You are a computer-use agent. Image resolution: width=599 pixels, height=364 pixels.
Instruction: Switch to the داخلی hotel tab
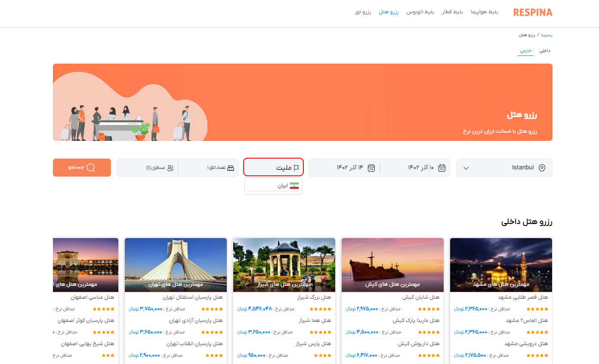coord(545,51)
